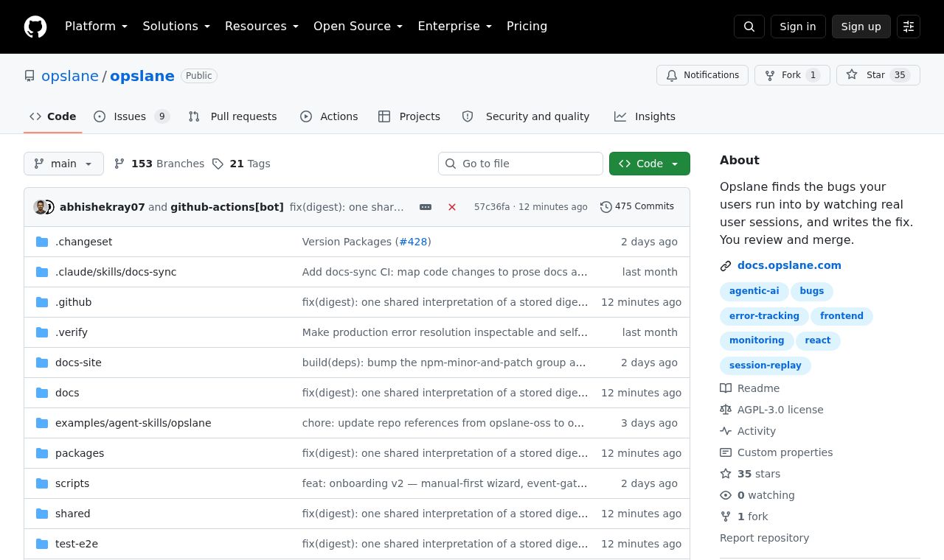
Task: Click the star icon beside 35 stars
Action: (726, 474)
